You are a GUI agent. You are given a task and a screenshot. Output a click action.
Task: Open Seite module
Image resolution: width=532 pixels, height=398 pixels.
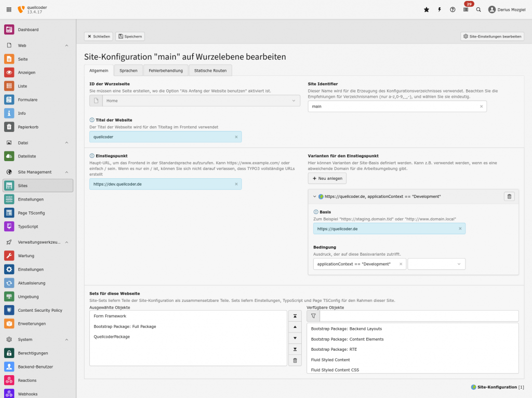pos(38,59)
